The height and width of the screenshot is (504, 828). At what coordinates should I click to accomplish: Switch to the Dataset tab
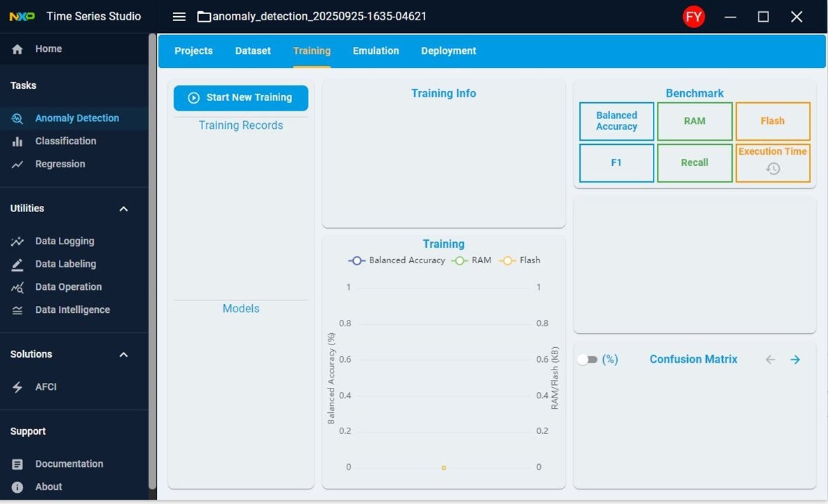click(253, 50)
